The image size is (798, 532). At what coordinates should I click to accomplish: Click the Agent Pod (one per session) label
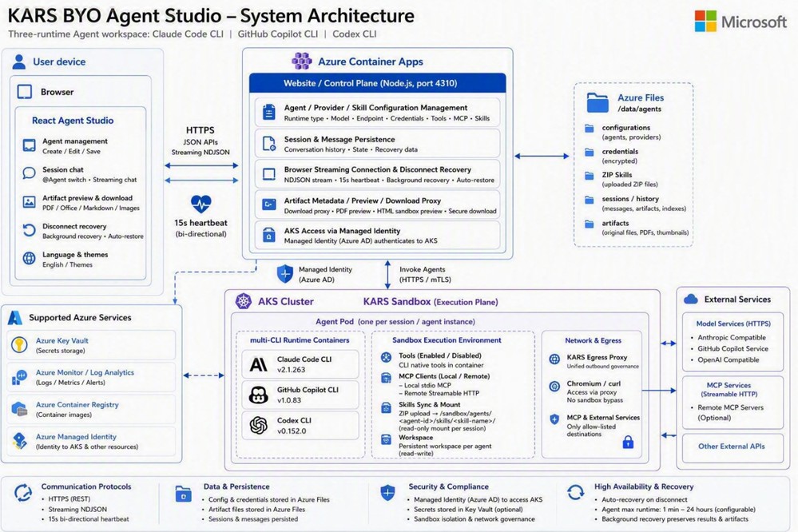tap(395, 322)
